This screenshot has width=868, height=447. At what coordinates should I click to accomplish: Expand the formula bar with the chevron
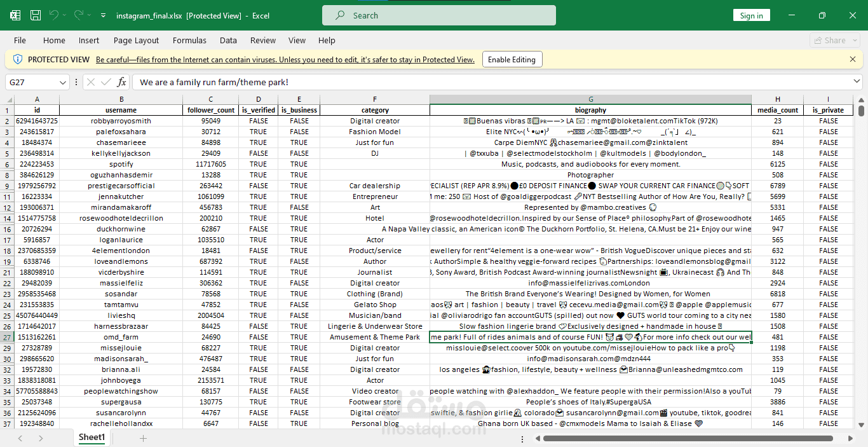point(857,82)
